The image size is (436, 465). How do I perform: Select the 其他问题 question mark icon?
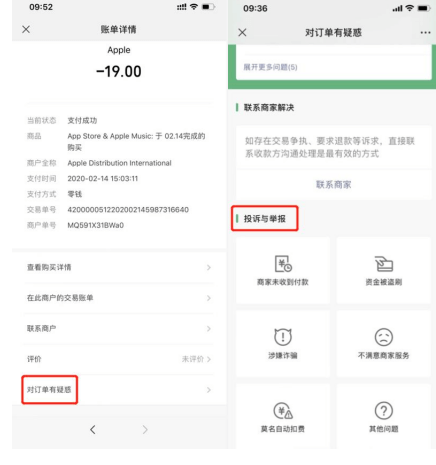[x=384, y=411]
